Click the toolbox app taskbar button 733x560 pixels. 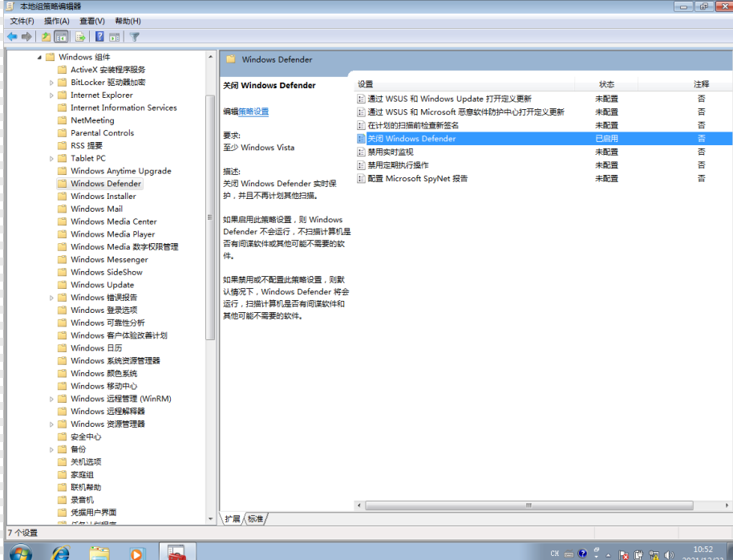(x=177, y=552)
